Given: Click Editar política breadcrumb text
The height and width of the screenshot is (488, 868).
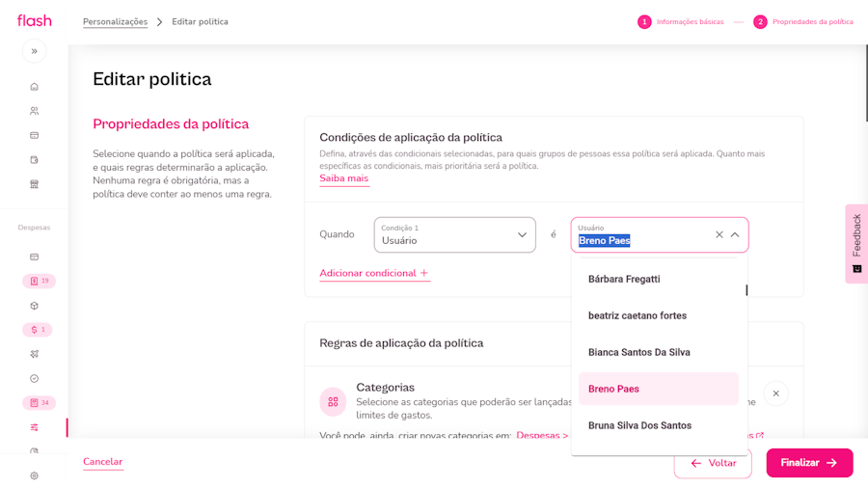Looking at the screenshot, I should click(200, 21).
